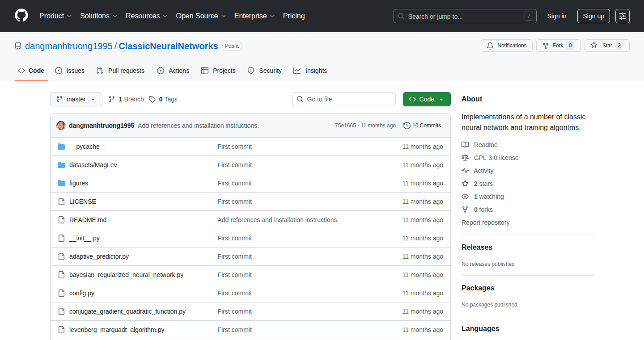This screenshot has height=340, width=644.
Task: View the 10 Commits history
Action: [422, 126]
